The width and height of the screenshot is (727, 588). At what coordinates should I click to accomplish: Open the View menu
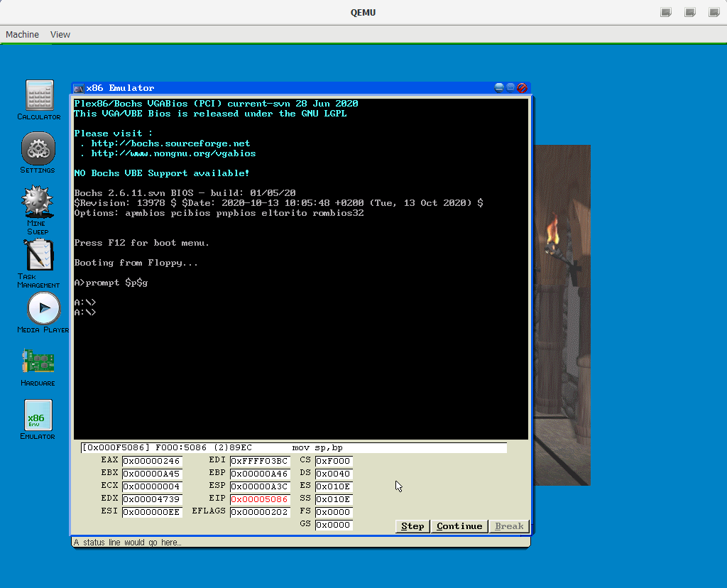[60, 34]
